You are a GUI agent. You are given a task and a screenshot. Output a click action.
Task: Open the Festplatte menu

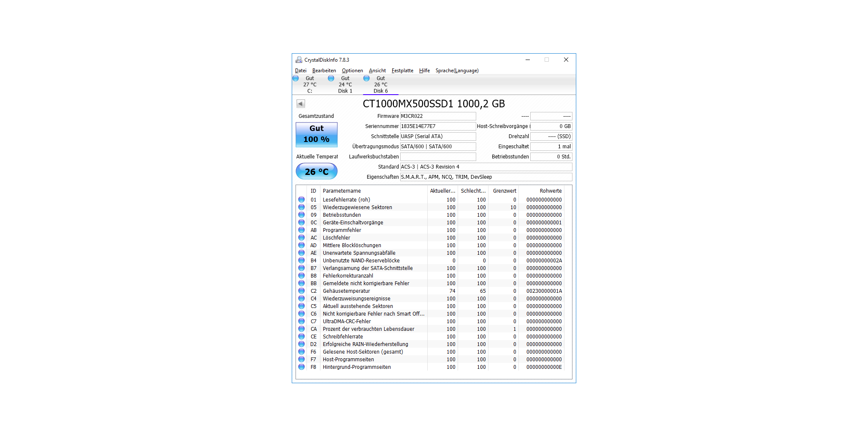pos(402,71)
